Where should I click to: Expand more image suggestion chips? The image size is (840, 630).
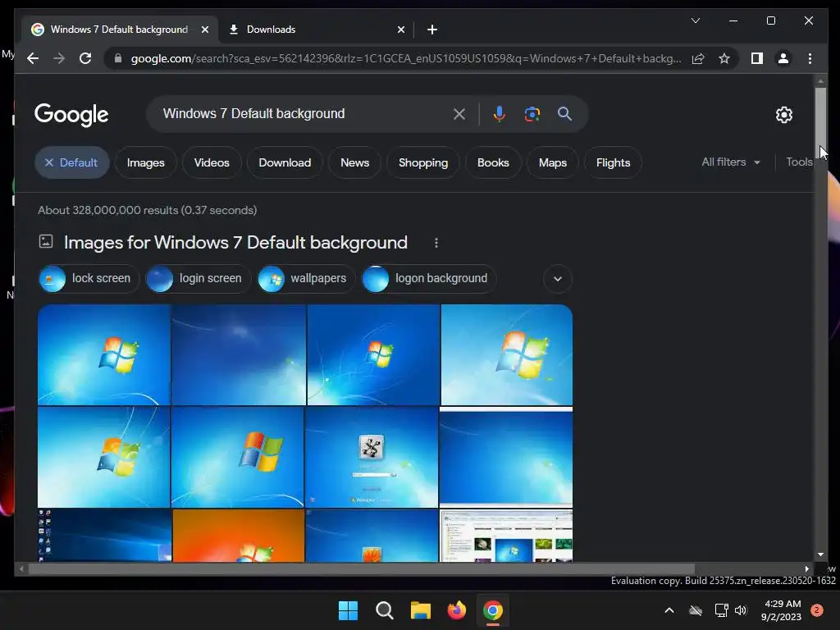pos(558,279)
